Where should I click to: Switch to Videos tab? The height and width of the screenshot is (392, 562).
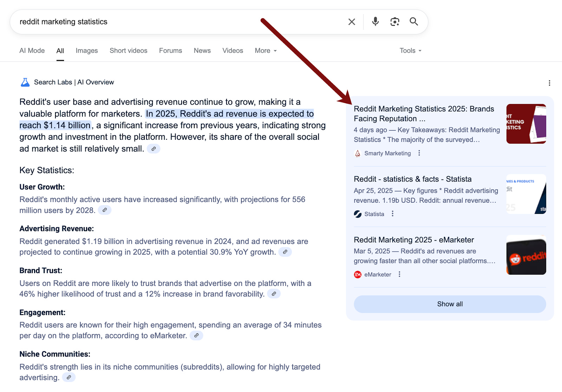pos(233,51)
